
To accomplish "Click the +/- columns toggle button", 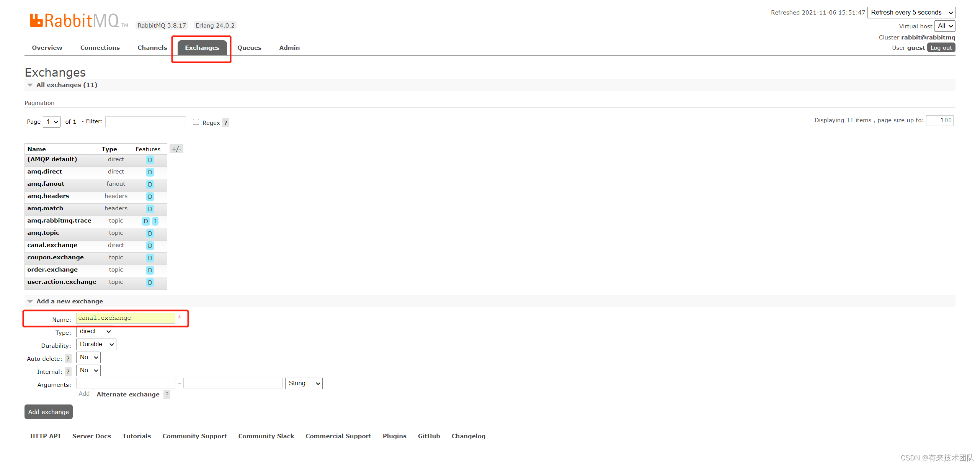I will (176, 149).
